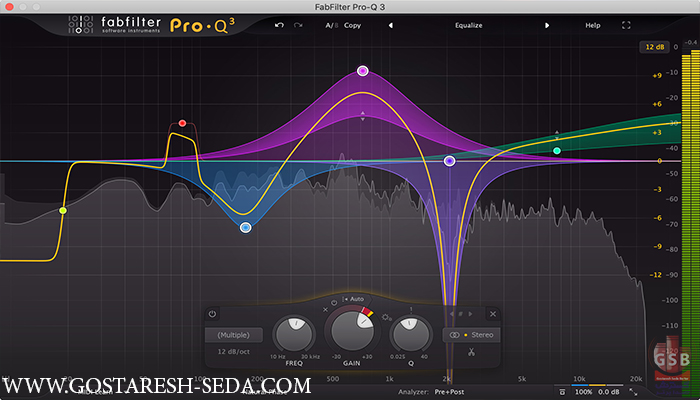Screen dimensions: 700x400
Task: Toggle the Auto gain button
Action: point(352,299)
